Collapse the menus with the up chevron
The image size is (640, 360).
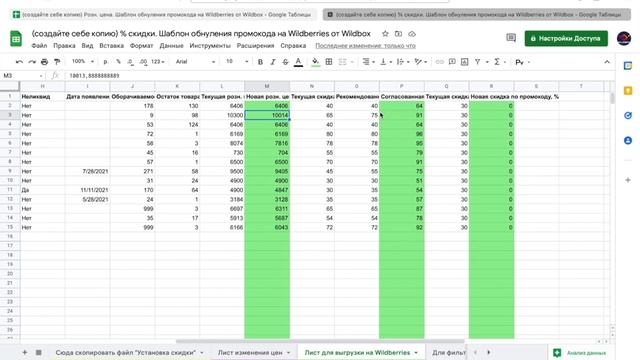coord(607,62)
